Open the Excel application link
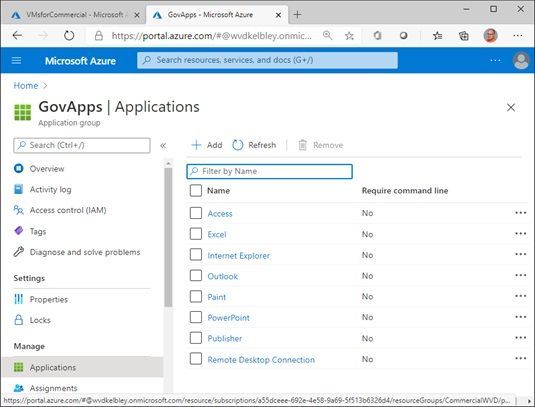Screen dimensions: 535x407 pyautogui.click(x=217, y=234)
